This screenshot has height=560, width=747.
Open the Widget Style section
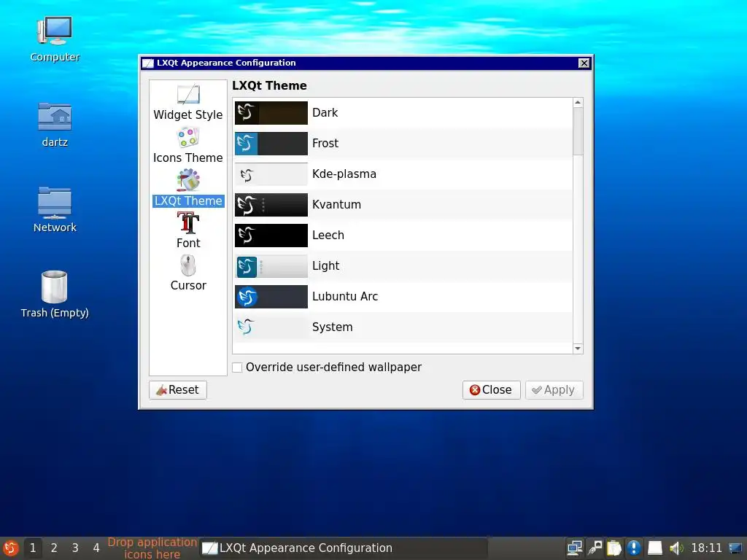click(187, 103)
